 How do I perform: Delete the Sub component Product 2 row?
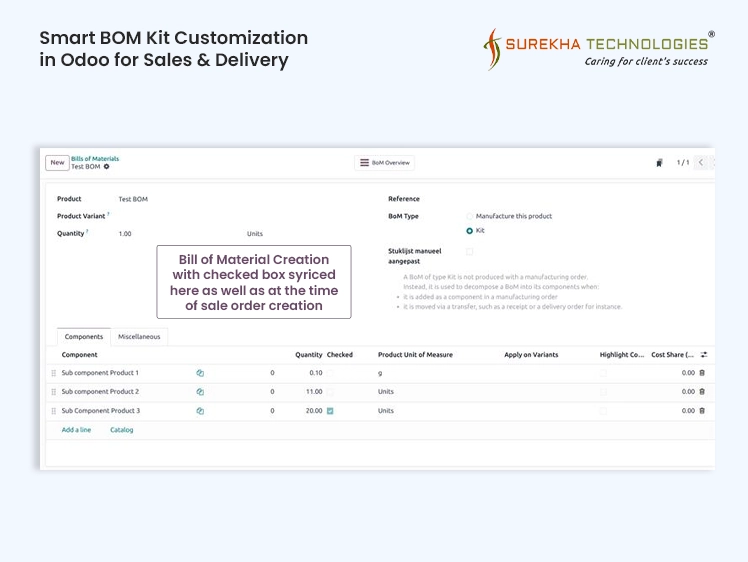coord(702,392)
